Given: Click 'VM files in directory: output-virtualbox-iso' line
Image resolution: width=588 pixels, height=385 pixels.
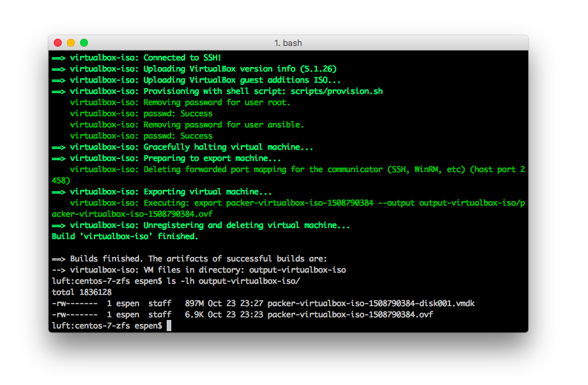Looking at the screenshot, I should coord(199,270).
